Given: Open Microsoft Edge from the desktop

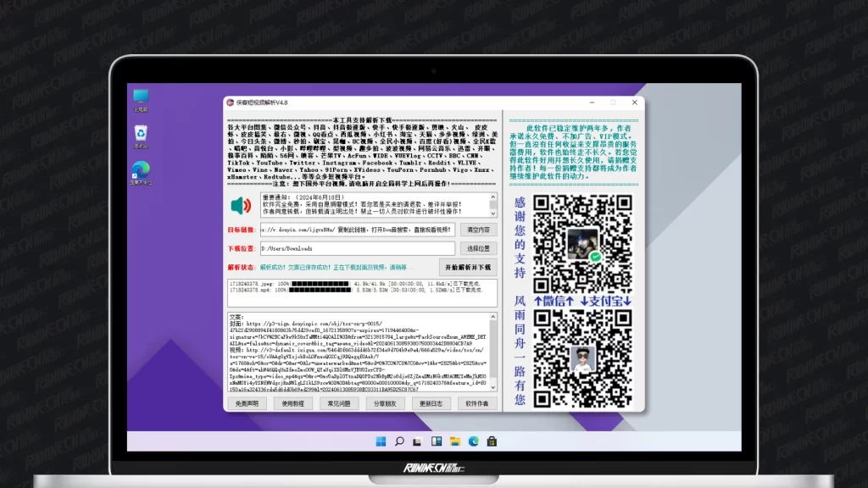Looking at the screenshot, I should click(141, 170).
